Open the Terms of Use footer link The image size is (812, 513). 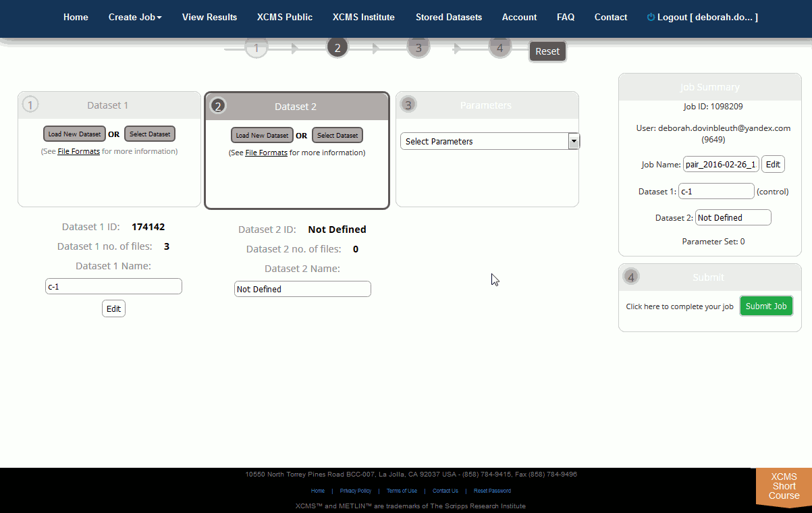tap(402, 491)
